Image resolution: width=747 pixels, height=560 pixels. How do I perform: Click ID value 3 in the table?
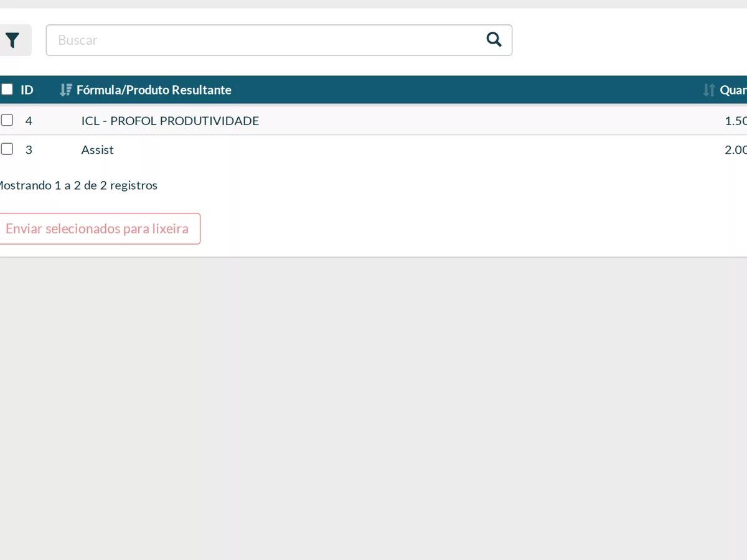(29, 150)
